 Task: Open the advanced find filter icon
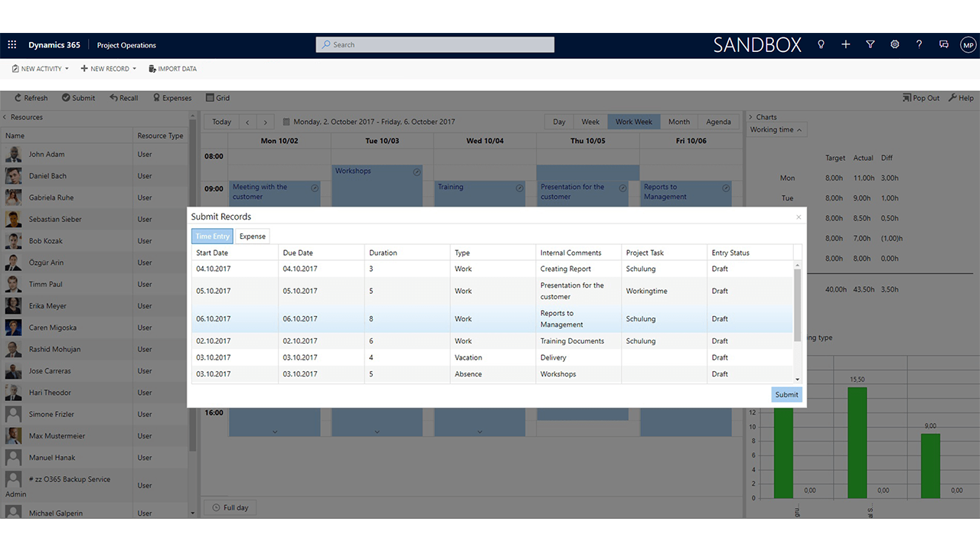[x=870, y=45]
